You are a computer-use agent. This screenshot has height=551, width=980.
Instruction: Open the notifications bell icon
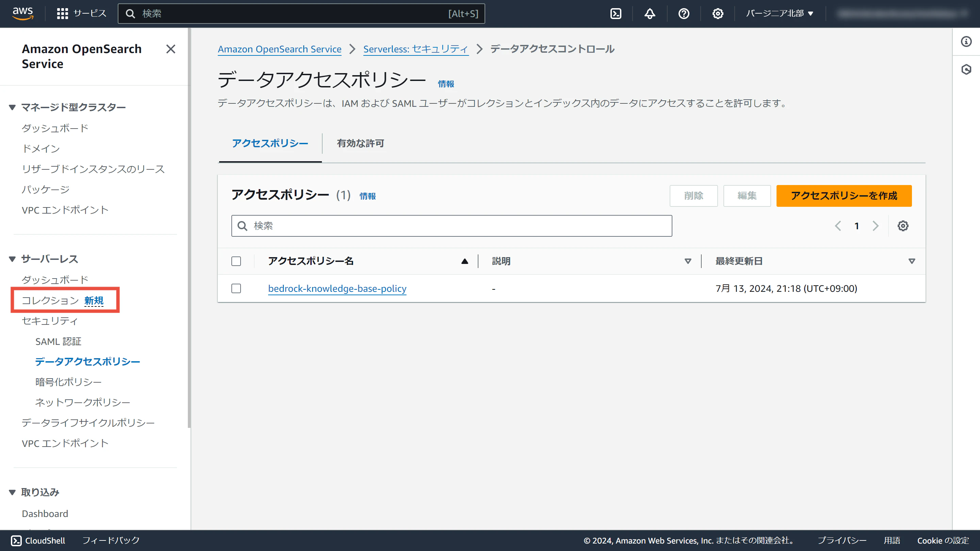649,14
